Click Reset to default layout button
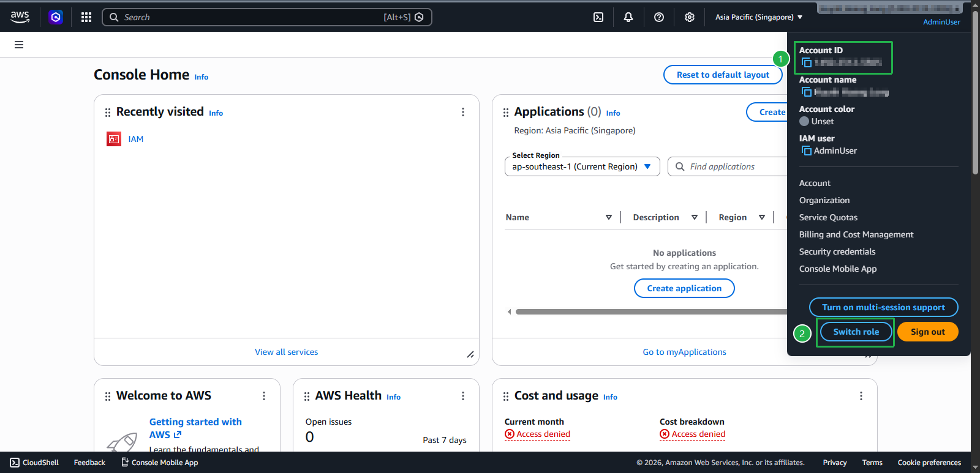The height and width of the screenshot is (473, 980). 723,75
